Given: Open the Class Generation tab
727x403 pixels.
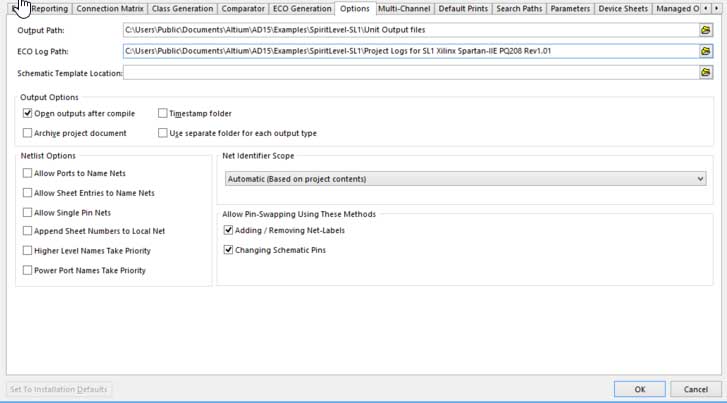Looking at the screenshot, I should (x=184, y=9).
